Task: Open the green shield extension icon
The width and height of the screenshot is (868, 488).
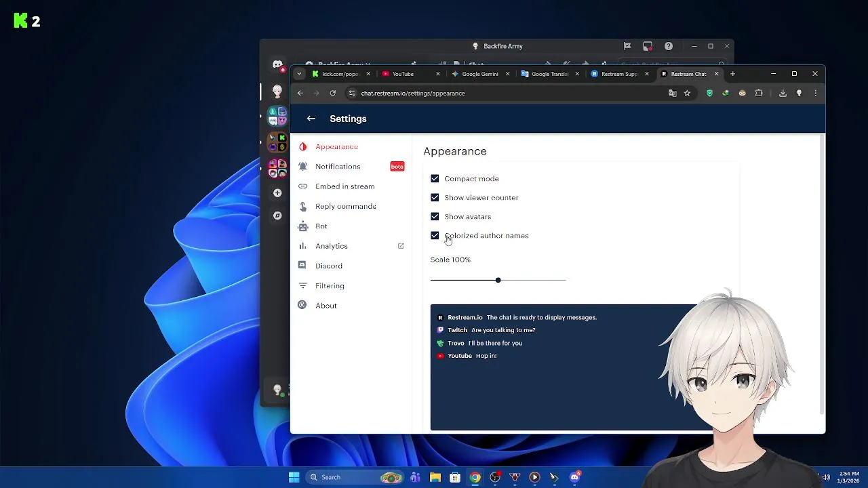Action: (x=709, y=93)
